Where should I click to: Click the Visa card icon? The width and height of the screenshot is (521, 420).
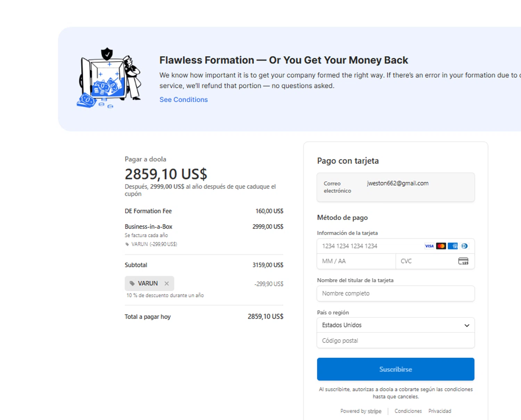[x=429, y=246]
